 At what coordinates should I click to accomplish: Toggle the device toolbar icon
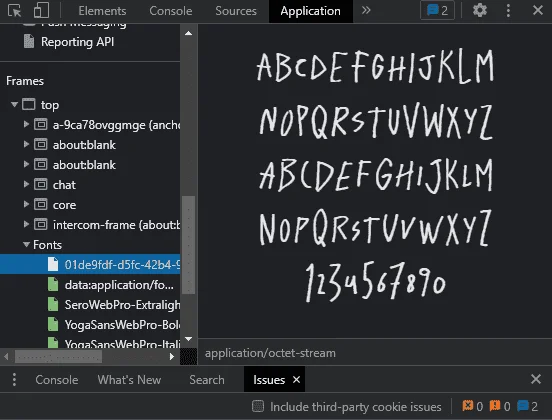coord(41,11)
